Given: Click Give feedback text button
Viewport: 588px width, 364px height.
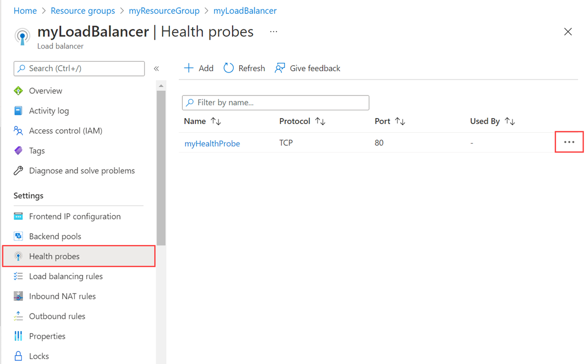Looking at the screenshot, I should [x=315, y=68].
